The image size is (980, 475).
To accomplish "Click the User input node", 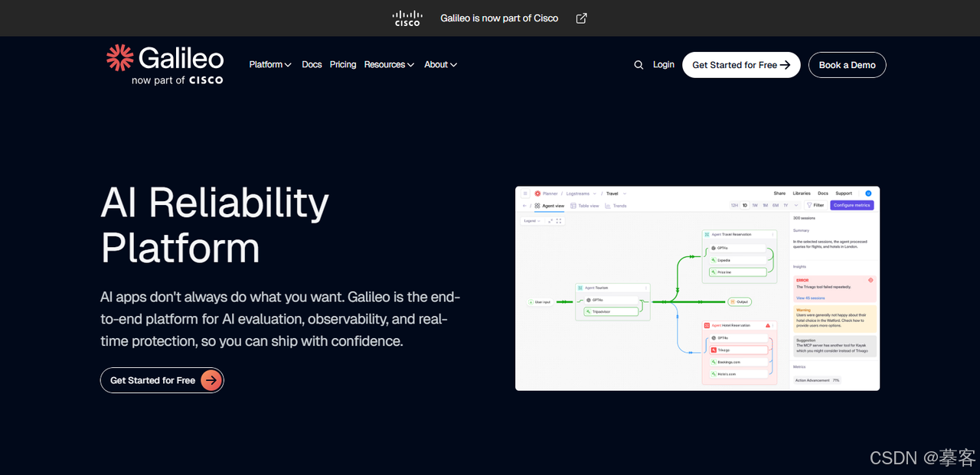I will (541, 302).
